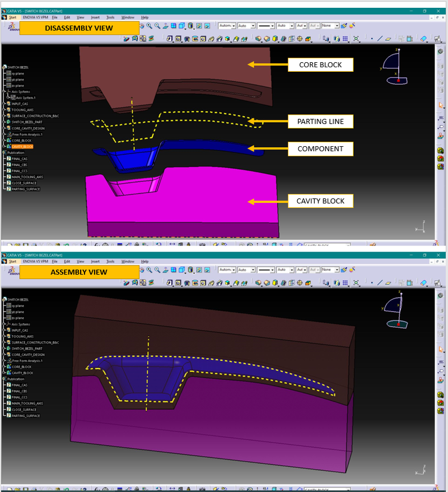
Task: Select PARTING_SURFACE under Publication
Action: (27, 189)
